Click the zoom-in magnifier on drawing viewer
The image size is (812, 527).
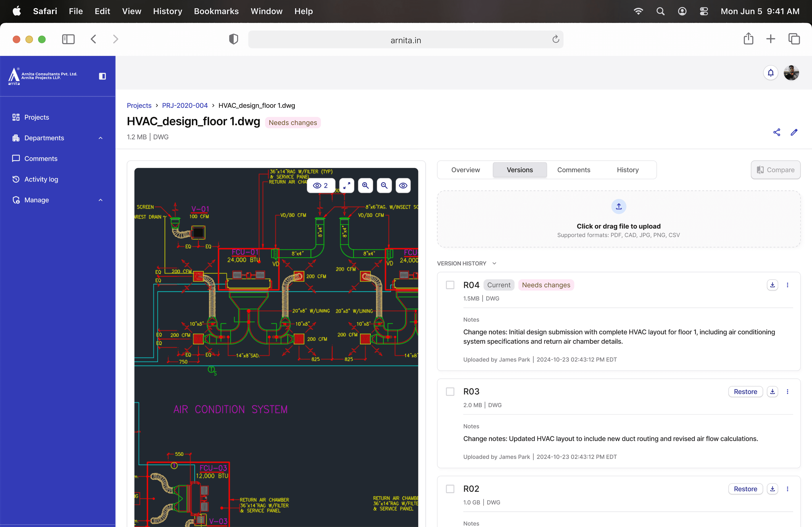[365, 186]
